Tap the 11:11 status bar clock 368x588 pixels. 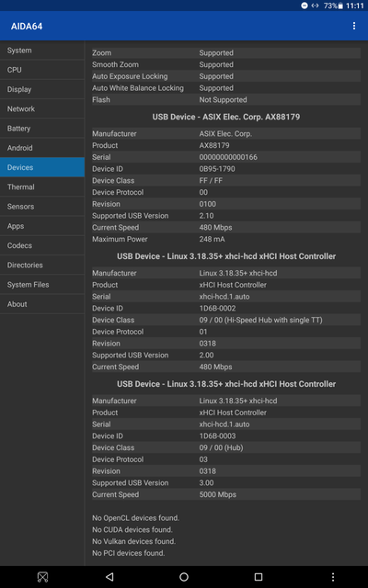(x=355, y=6)
